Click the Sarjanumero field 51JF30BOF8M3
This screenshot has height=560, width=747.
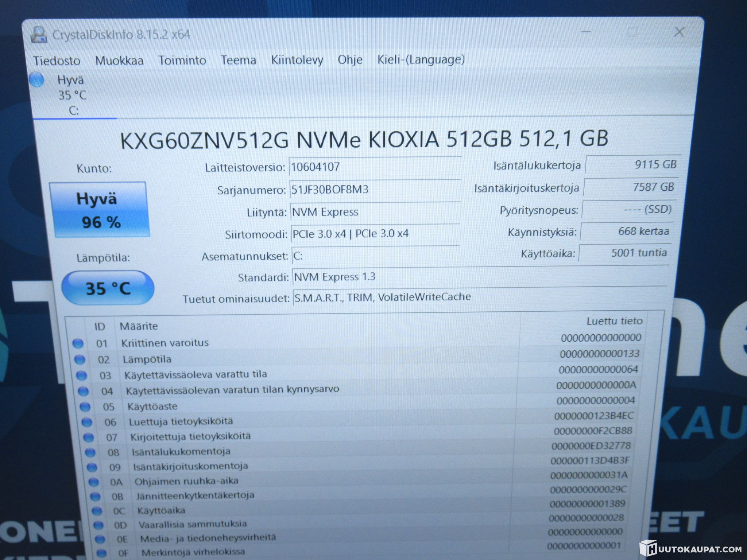pyautogui.click(x=375, y=190)
